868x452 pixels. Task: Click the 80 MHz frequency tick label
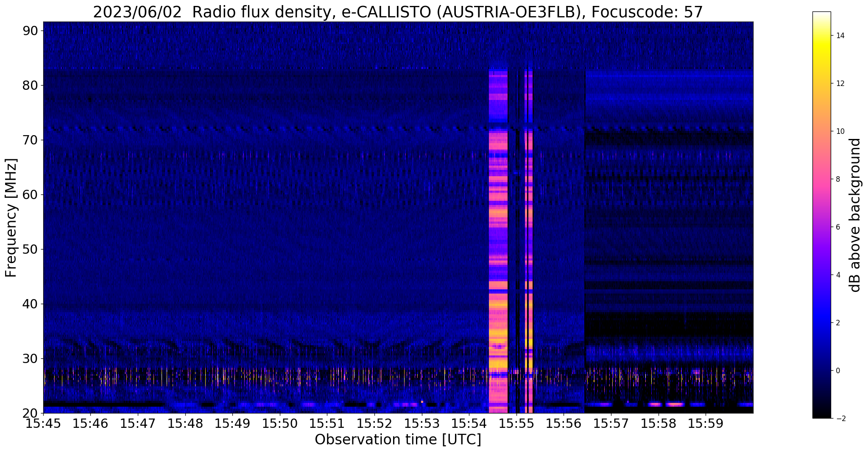[31, 85]
